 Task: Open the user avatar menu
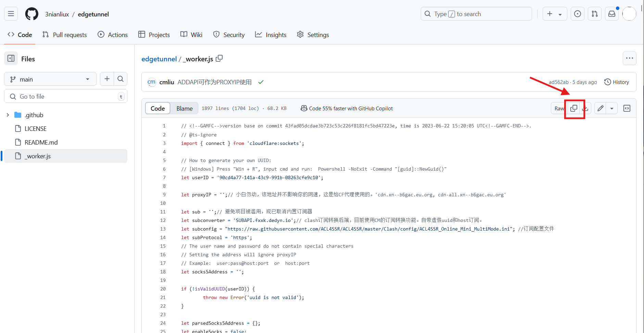point(629,14)
